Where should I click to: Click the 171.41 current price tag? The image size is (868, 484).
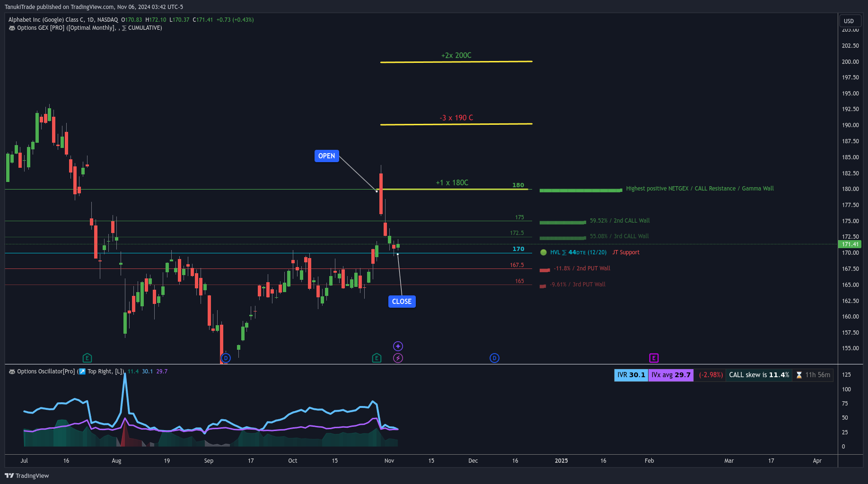[850, 244]
